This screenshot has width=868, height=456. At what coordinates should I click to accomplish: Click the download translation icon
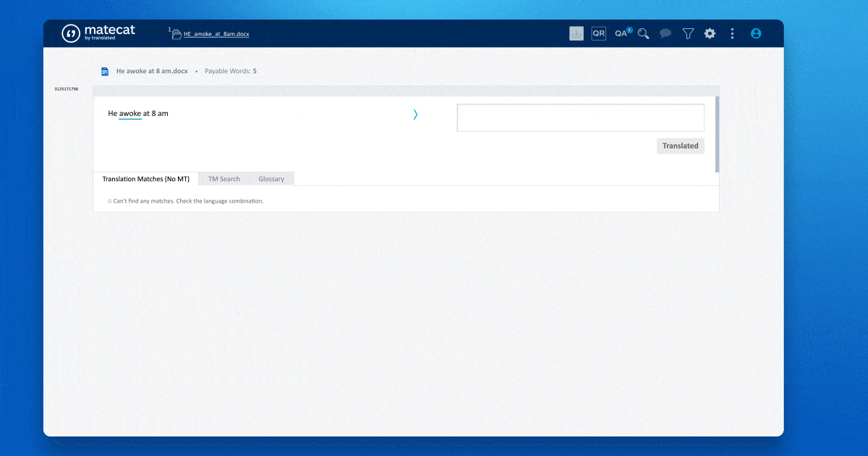576,33
